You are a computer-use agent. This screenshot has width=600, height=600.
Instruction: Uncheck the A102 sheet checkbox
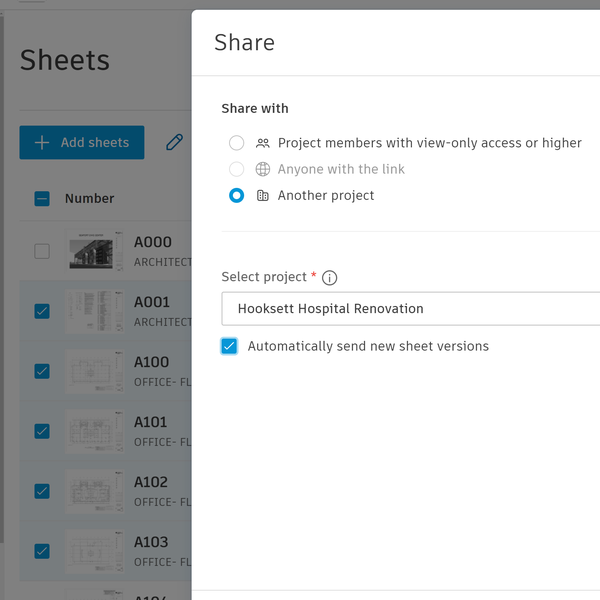42,491
